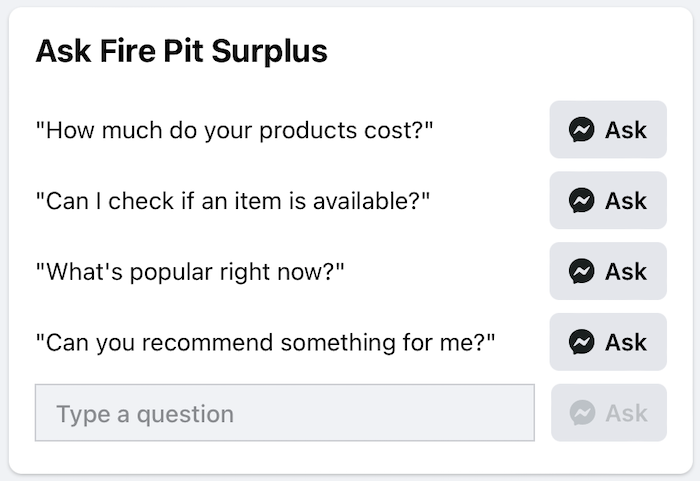Ask "Can I check if an item is available?"
This screenshot has height=481, width=700.
608,201
